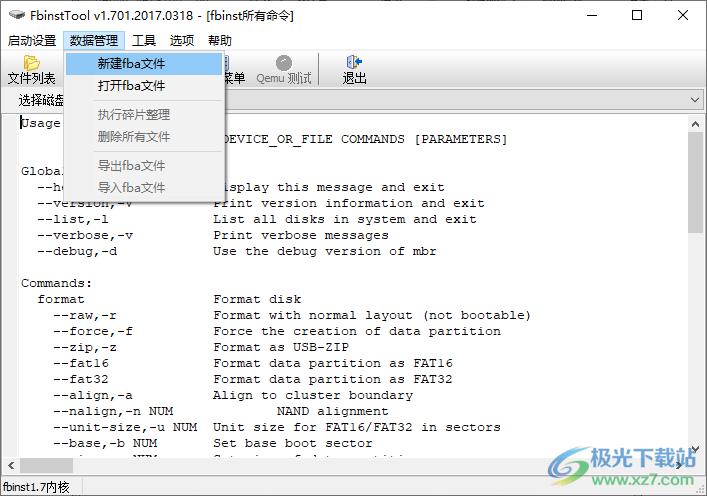Click the horizontal scrollbar thumb
The image size is (707, 496).
[x=46, y=465]
